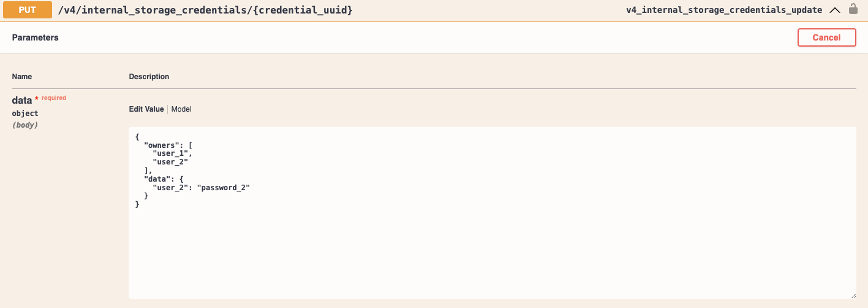Select the Edit Value tab
This screenshot has width=868, height=308.
click(x=146, y=109)
